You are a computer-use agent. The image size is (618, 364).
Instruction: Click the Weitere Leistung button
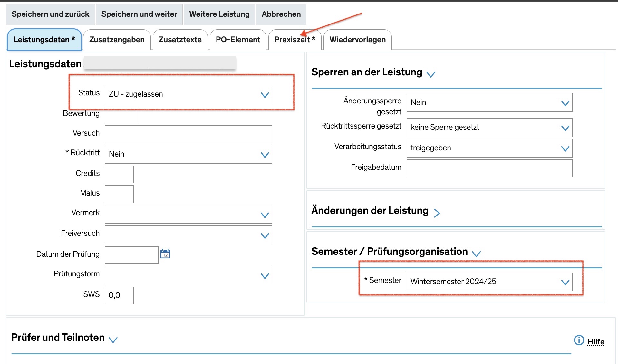coord(219,14)
